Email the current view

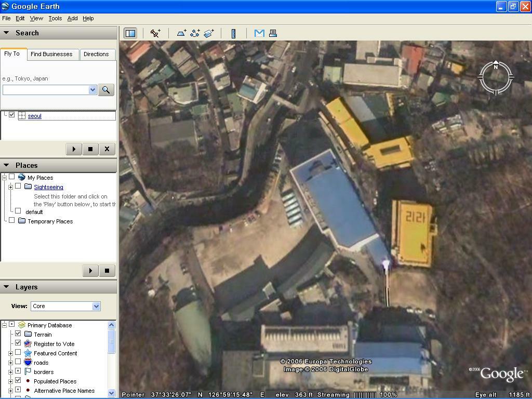coord(259,33)
